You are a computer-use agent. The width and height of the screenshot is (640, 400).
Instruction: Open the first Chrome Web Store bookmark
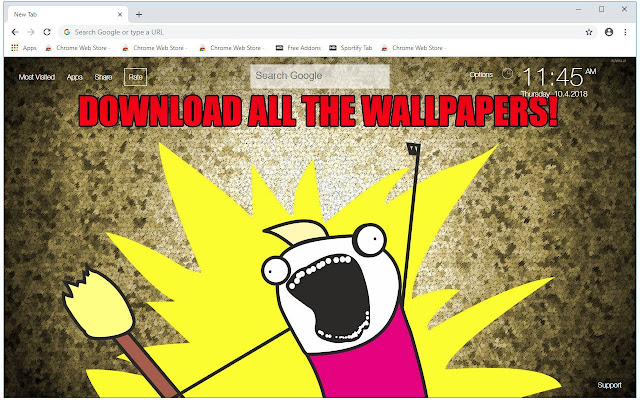click(x=78, y=48)
